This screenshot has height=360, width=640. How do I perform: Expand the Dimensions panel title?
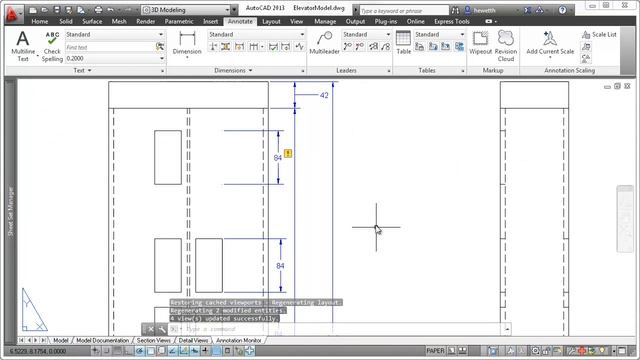(x=233, y=71)
